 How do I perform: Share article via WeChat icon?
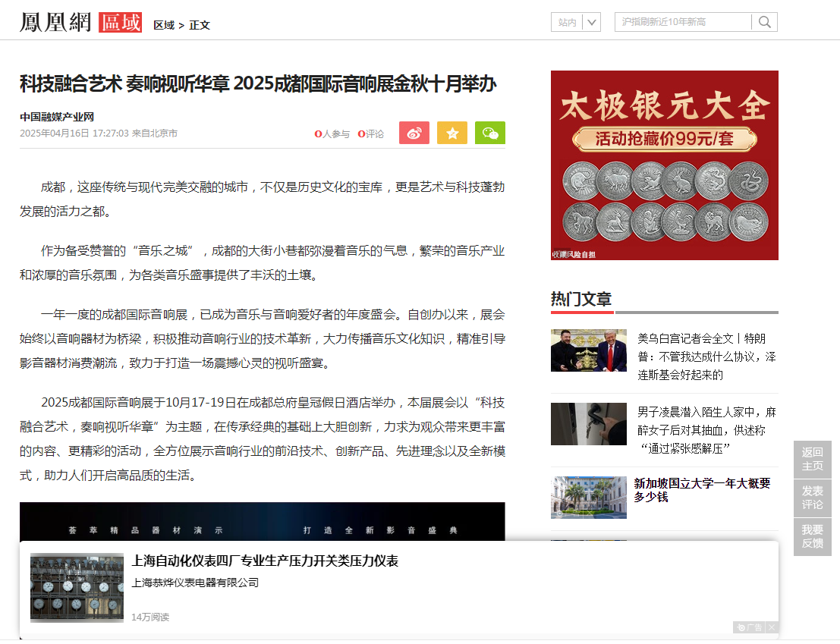[x=490, y=133]
